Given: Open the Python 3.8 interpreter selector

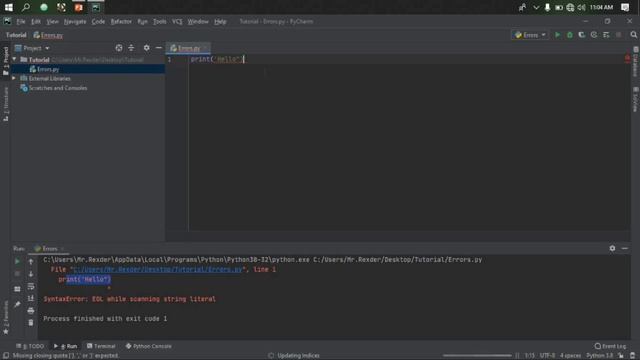Looking at the screenshot, I should click(x=599, y=356).
